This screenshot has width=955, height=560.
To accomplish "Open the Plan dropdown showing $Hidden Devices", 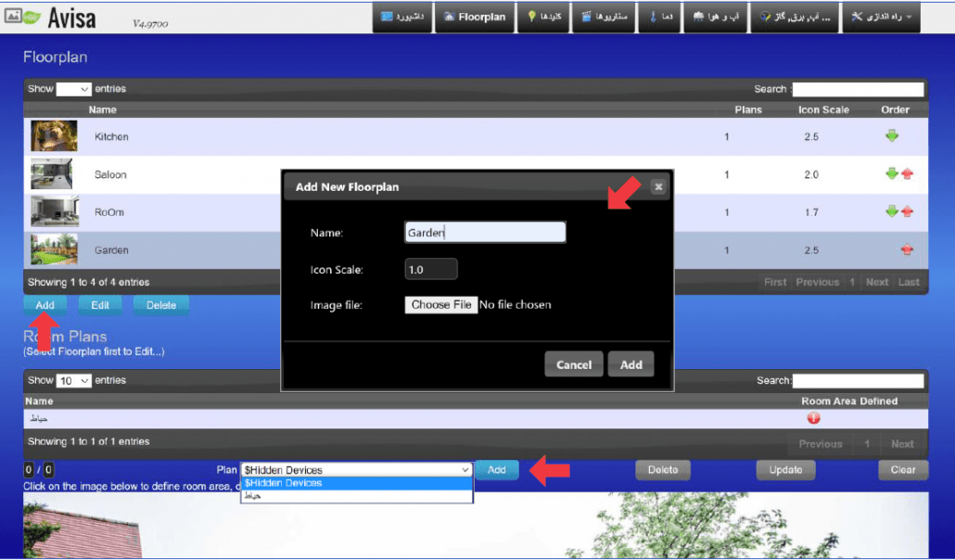I will click(357, 469).
